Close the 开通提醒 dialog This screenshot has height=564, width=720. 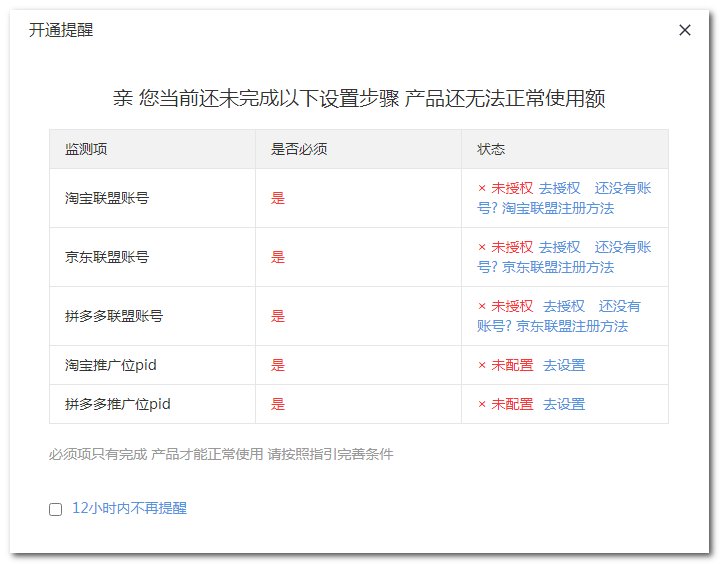(685, 30)
